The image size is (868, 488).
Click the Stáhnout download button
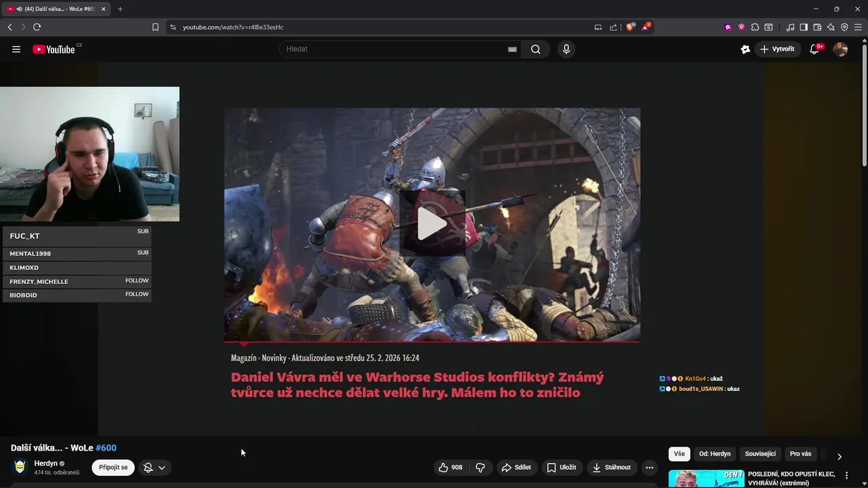point(612,467)
